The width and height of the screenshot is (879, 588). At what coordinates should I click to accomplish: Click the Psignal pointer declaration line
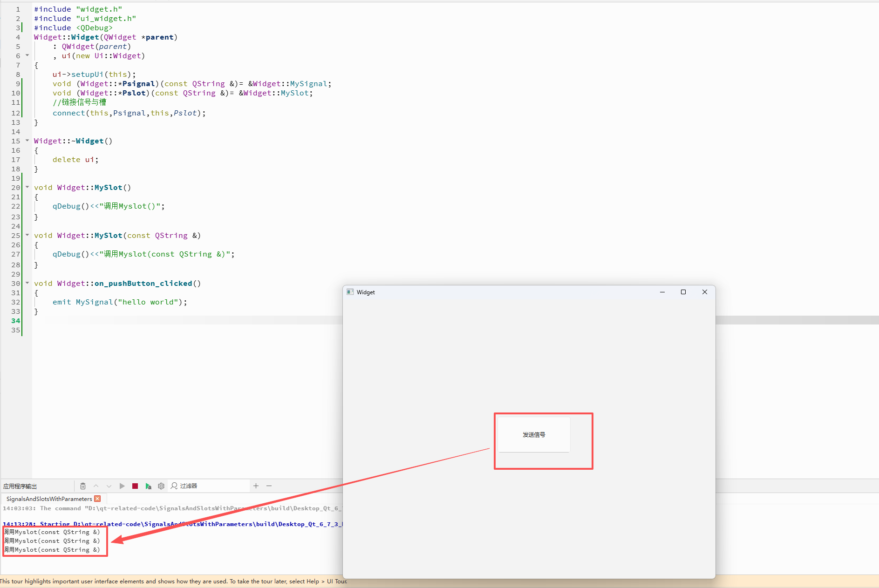pos(192,84)
